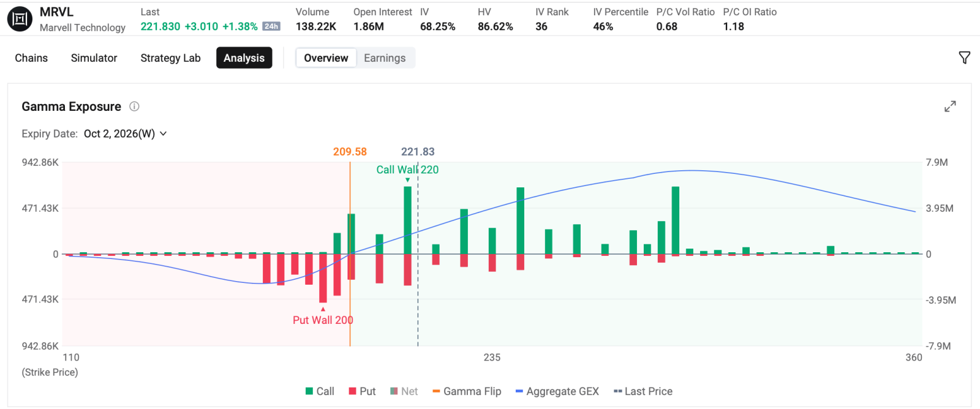Click the 24h badge next to price
This screenshot has width=980, height=409.
(x=271, y=26)
